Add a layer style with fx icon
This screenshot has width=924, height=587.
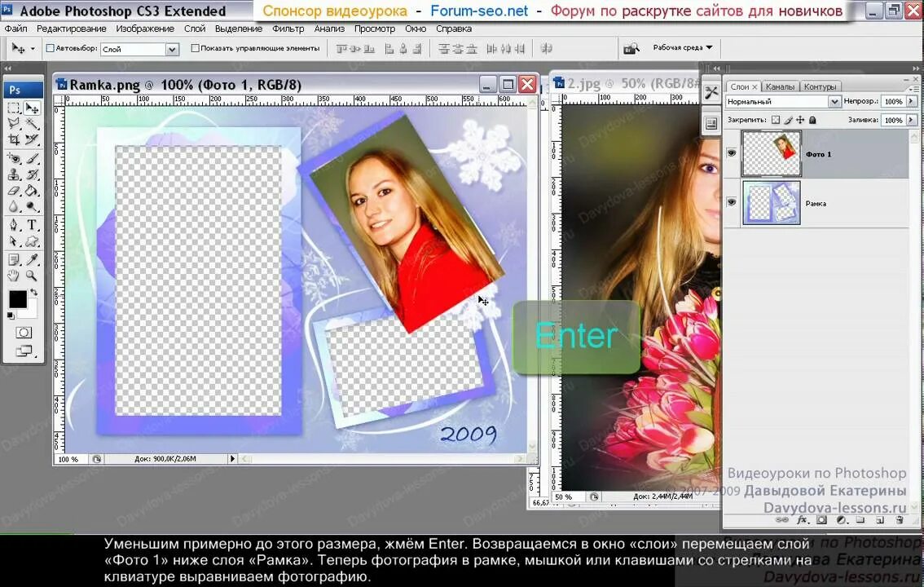(x=802, y=520)
